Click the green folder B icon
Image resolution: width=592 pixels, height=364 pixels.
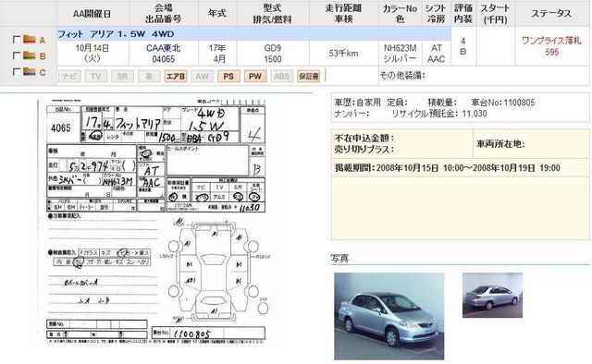point(29,55)
